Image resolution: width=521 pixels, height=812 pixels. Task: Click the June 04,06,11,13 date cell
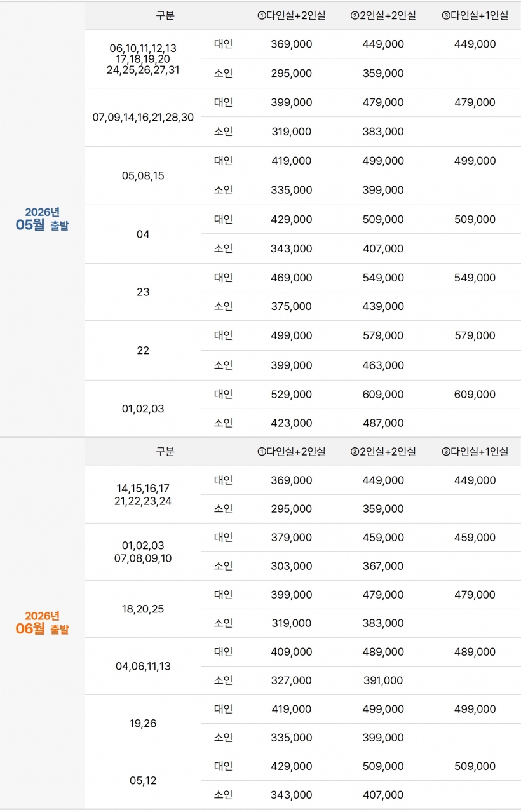click(x=143, y=666)
